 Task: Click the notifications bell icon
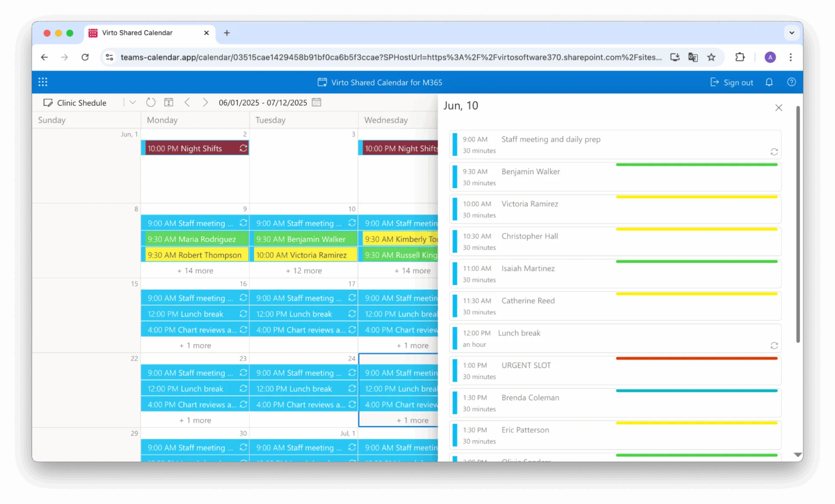(769, 82)
